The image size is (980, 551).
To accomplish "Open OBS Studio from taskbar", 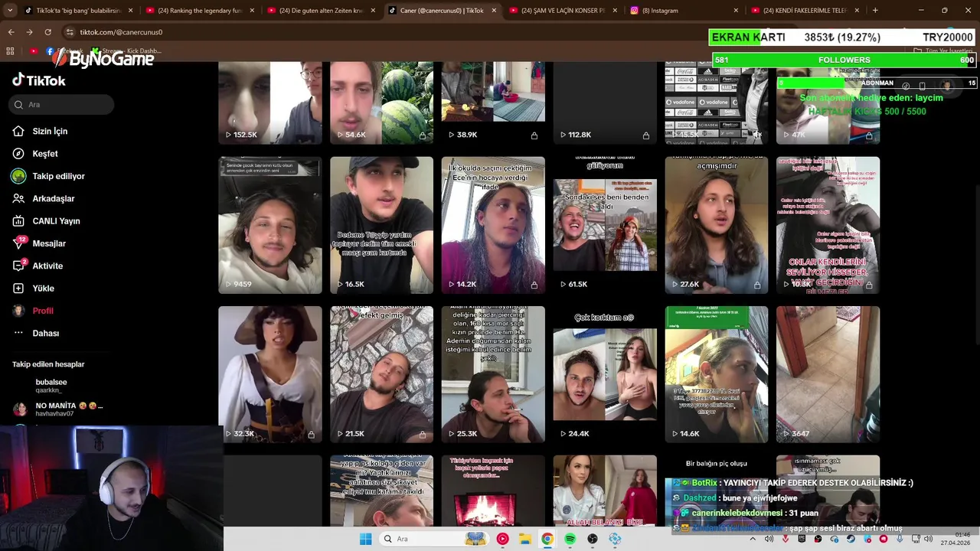I will (x=593, y=539).
